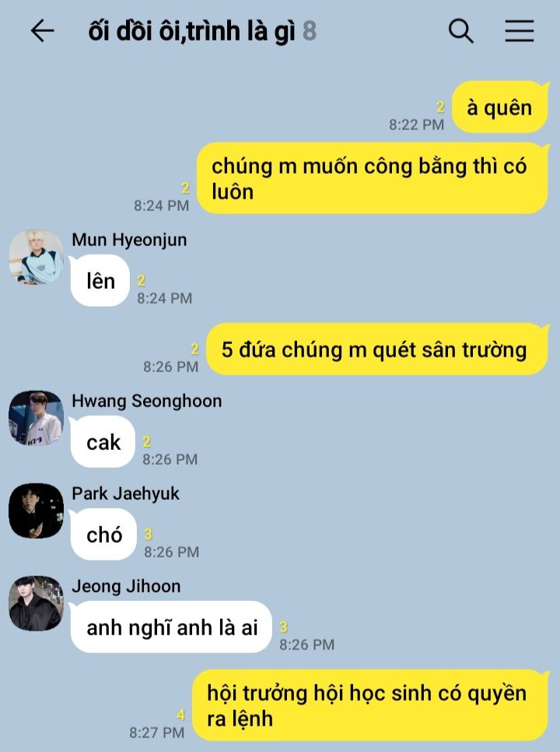This screenshot has width=560, height=752.
Task: Tap the 'hội trưởng hội học sinh' message bubble
Action: point(369,705)
